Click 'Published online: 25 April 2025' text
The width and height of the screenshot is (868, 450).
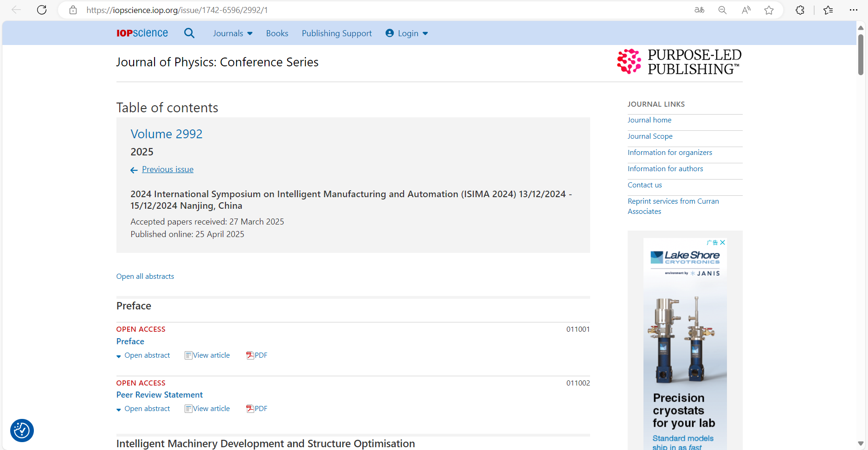pos(187,234)
